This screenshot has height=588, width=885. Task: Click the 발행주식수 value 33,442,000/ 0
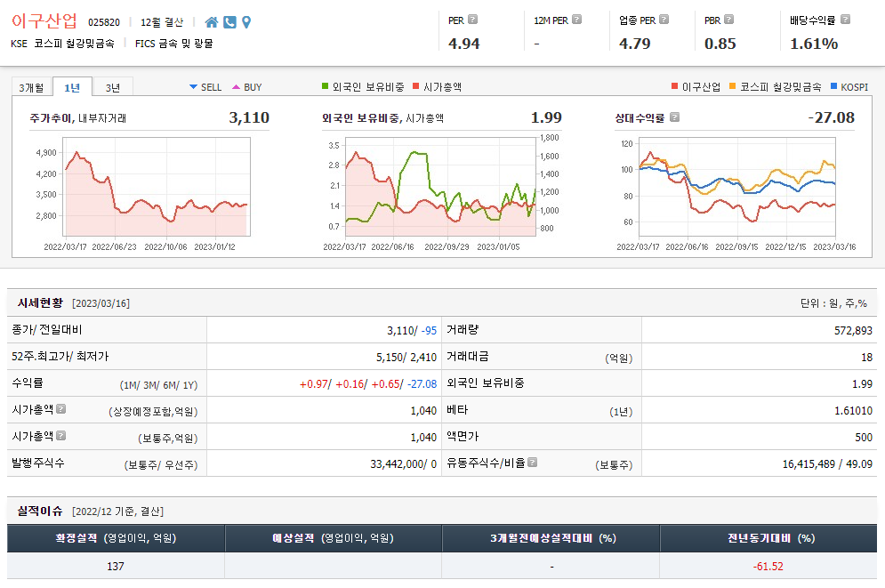[x=404, y=463]
